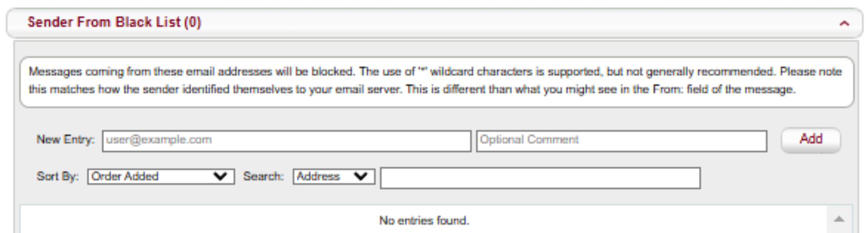Screen dimensions: 868x233
Task: Click the New Entry label
Action: [66, 140]
